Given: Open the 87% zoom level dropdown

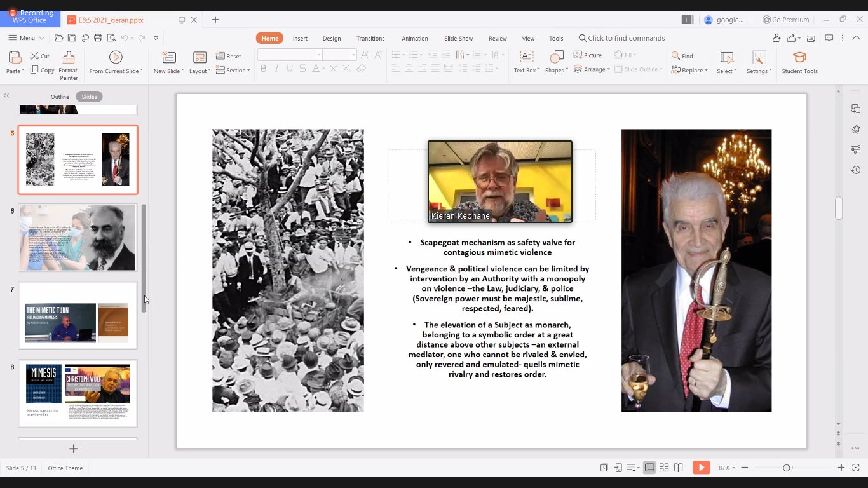Looking at the screenshot, I should click(x=727, y=468).
